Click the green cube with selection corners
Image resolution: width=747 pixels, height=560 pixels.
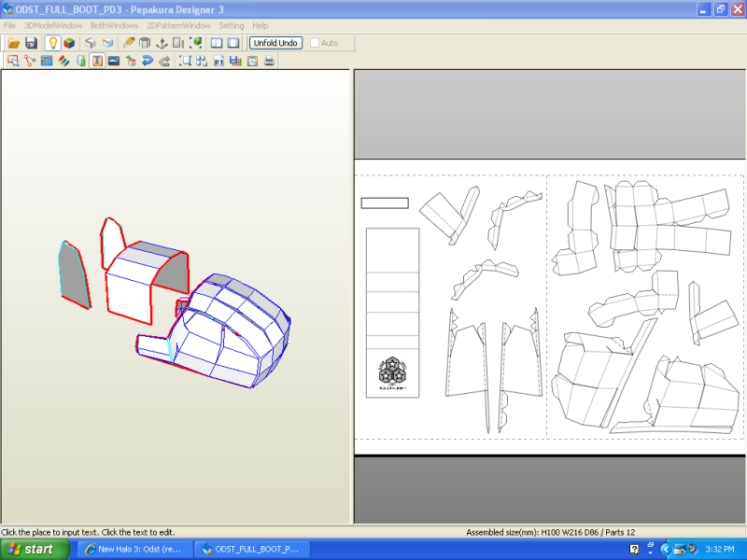click(x=196, y=43)
